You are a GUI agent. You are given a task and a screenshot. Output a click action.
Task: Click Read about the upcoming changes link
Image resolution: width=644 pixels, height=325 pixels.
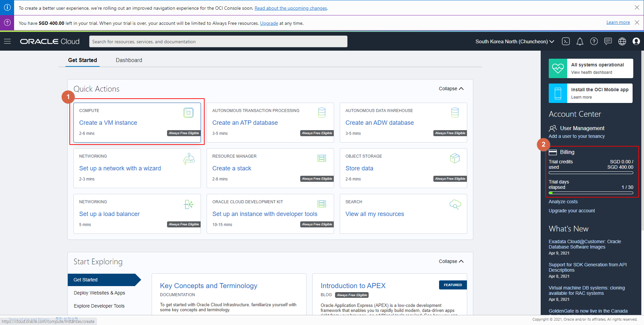click(291, 8)
